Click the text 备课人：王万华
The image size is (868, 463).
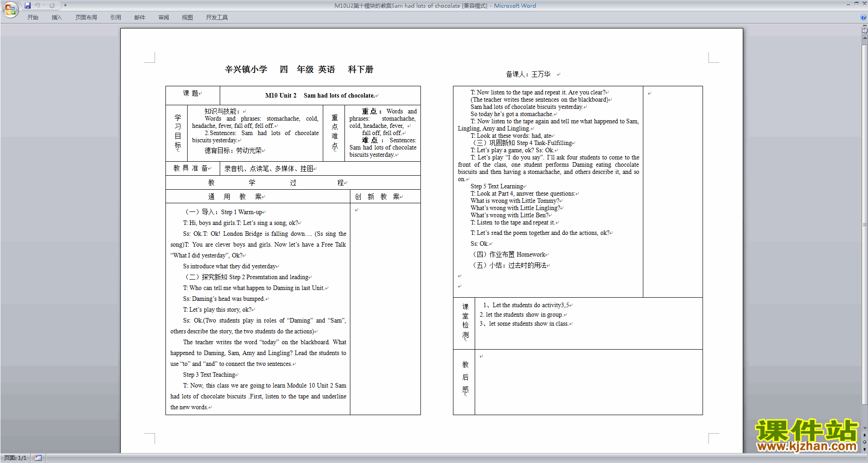(528, 74)
